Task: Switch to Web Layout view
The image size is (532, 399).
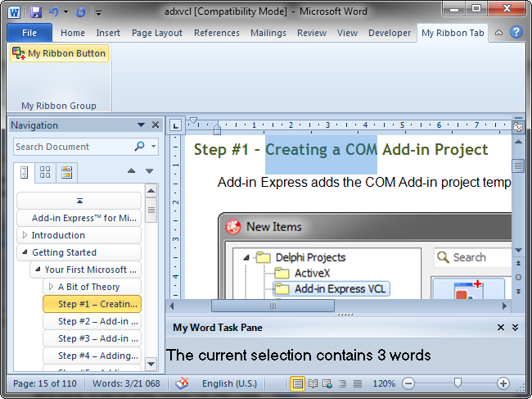Action: [327, 383]
